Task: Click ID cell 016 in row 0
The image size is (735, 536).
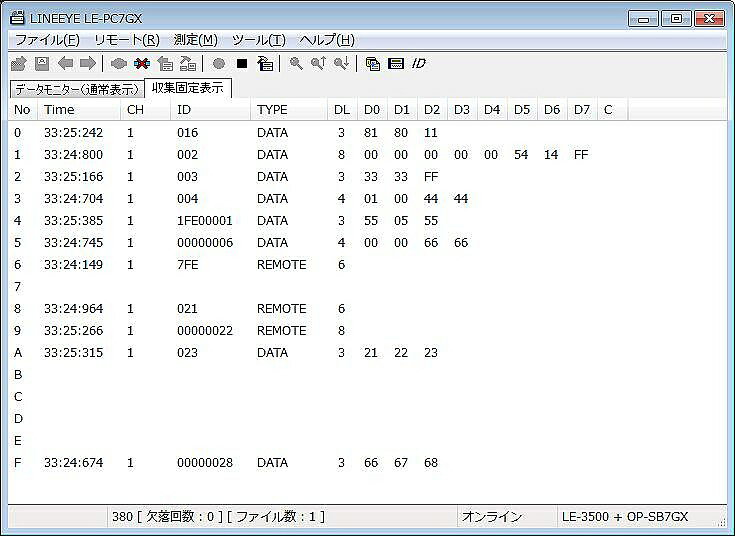Action: [x=188, y=133]
